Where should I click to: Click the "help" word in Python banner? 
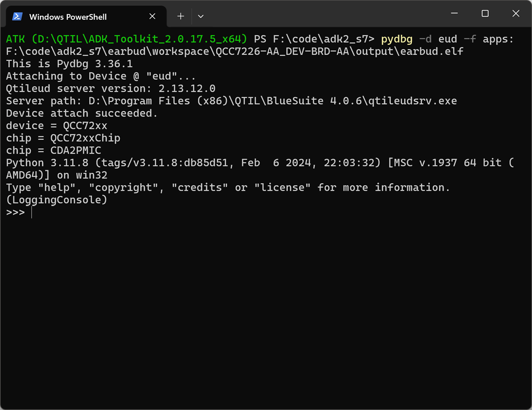click(63, 187)
